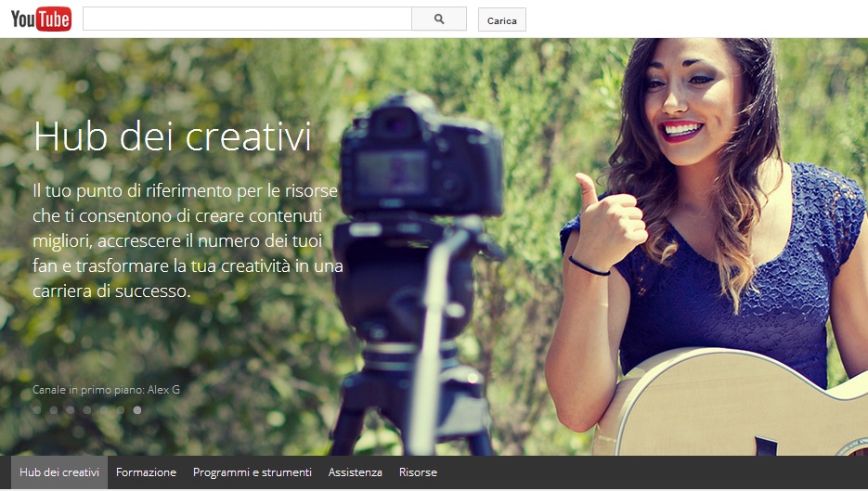The image size is (868, 491).
Task: Open the Formazione menu item
Action: click(x=146, y=472)
